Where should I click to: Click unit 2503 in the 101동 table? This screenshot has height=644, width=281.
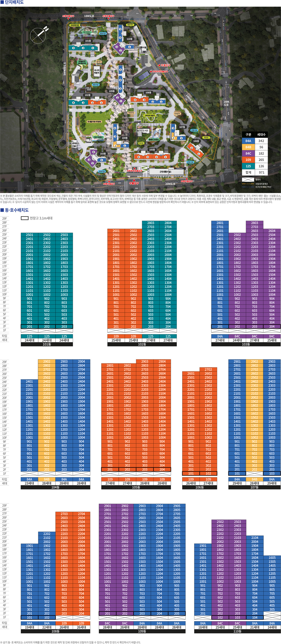click(x=64, y=235)
